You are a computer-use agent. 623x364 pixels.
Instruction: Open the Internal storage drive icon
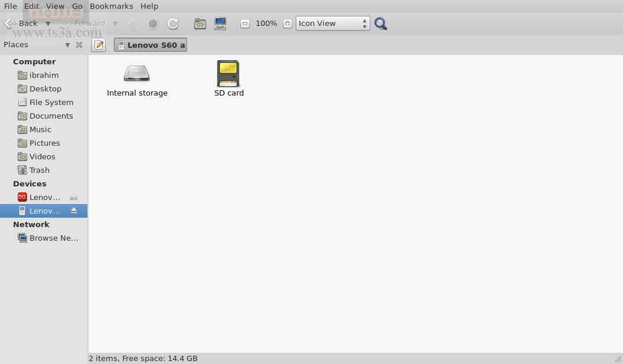[x=136, y=73]
